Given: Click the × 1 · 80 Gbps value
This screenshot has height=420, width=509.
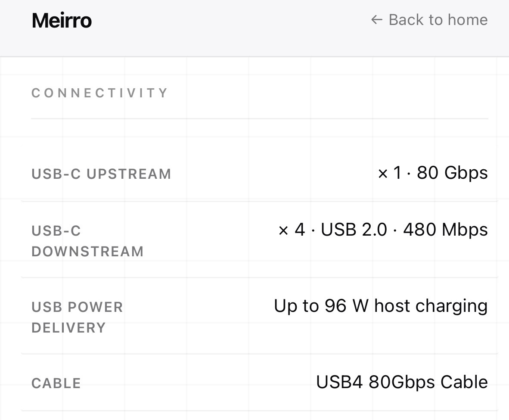Looking at the screenshot, I should (433, 172).
